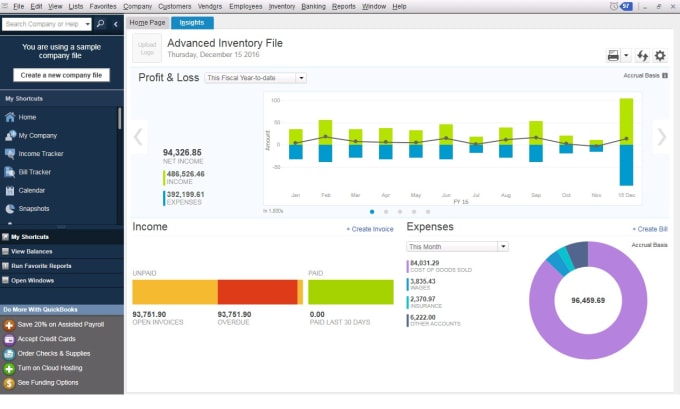
Task: Open the Vendors menu
Action: point(210,7)
